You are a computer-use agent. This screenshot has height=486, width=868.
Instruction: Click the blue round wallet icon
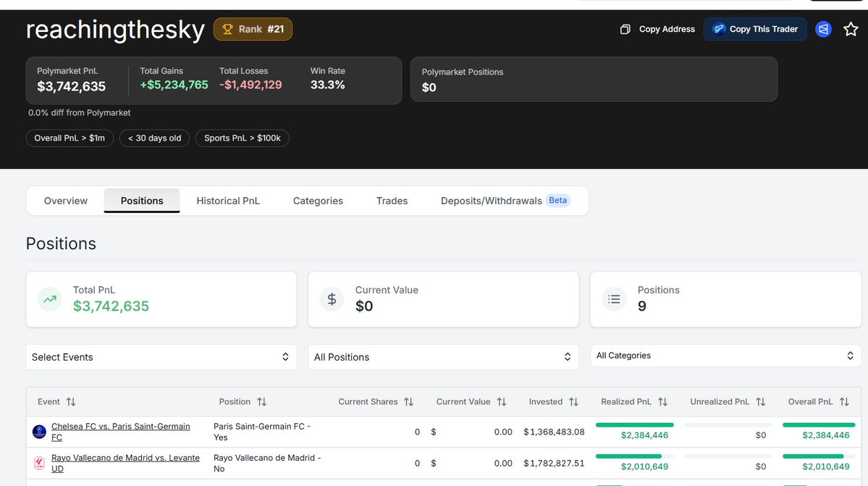(823, 29)
